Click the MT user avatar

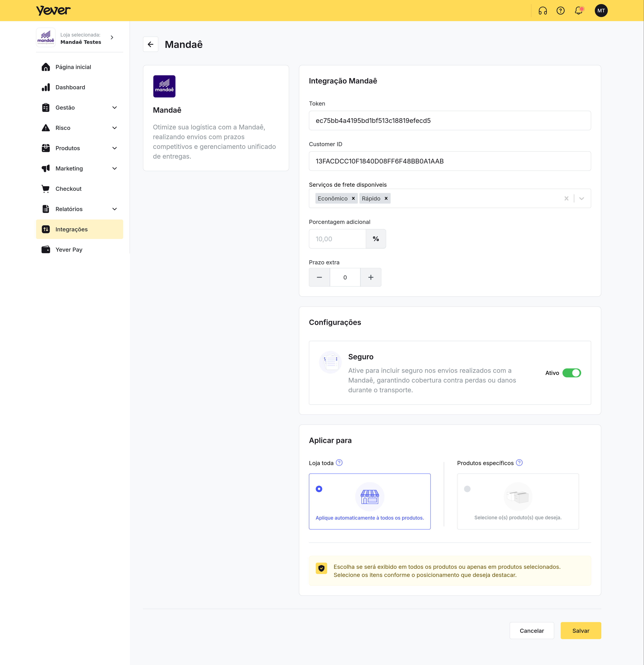coord(601,11)
